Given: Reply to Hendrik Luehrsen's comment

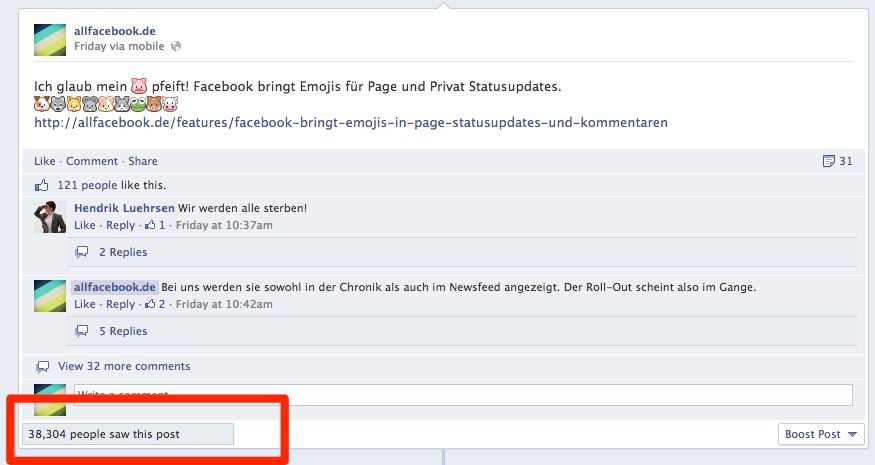Looking at the screenshot, I should (x=121, y=226).
